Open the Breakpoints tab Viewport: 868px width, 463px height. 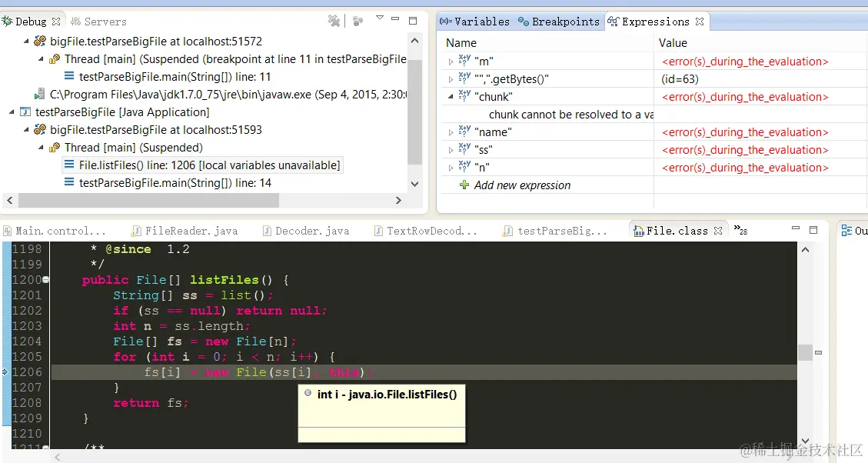click(x=559, y=22)
